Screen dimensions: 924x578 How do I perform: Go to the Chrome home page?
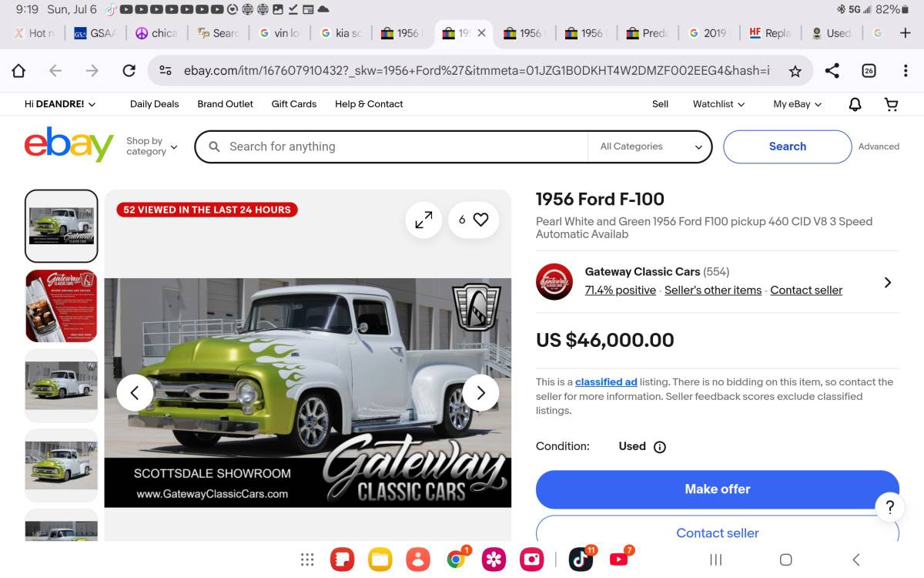pos(18,71)
